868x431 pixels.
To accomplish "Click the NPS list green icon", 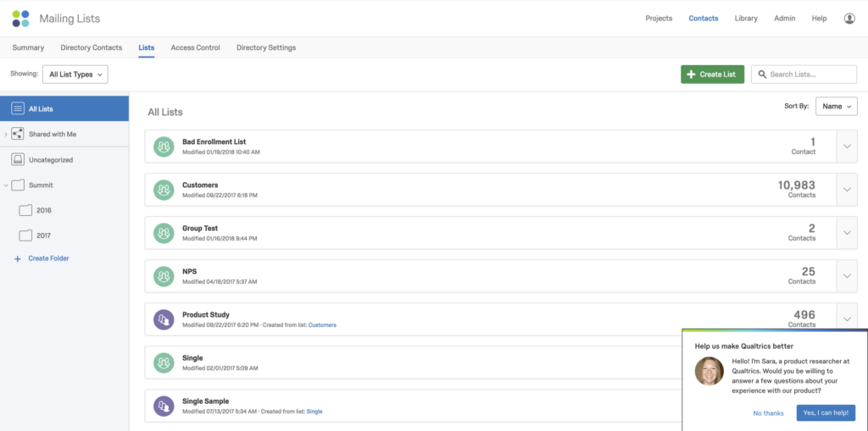I will tap(164, 276).
